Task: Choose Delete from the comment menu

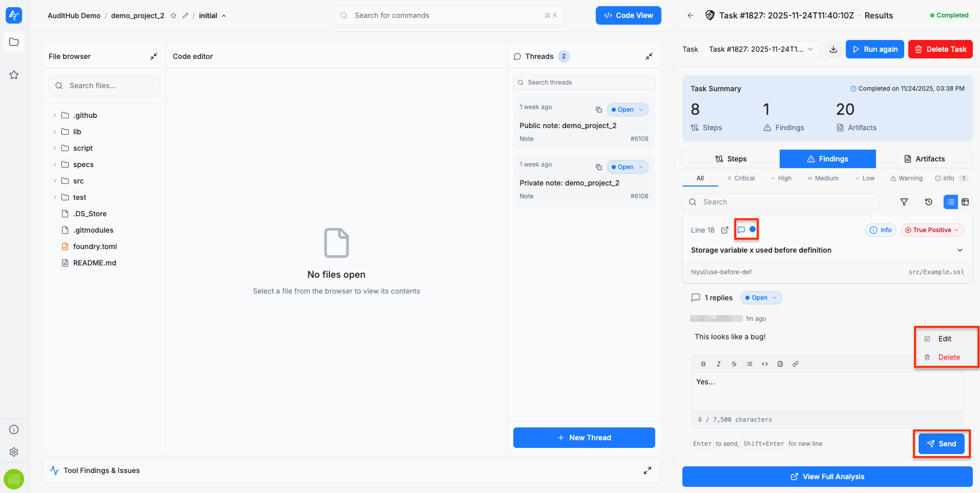Action: (x=948, y=357)
